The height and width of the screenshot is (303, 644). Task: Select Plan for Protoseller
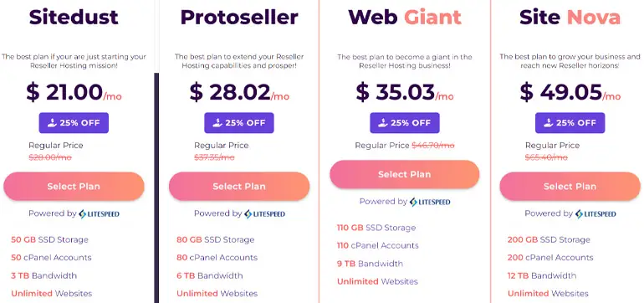pos(239,187)
